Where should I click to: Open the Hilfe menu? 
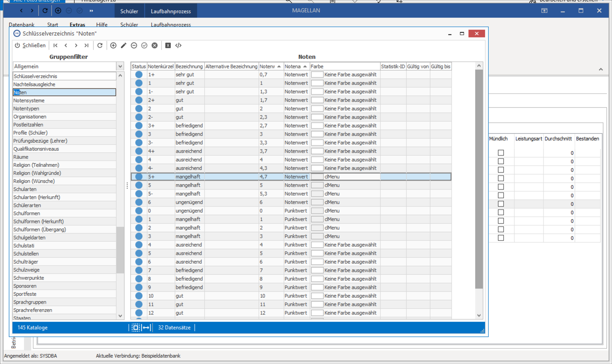pyautogui.click(x=102, y=24)
